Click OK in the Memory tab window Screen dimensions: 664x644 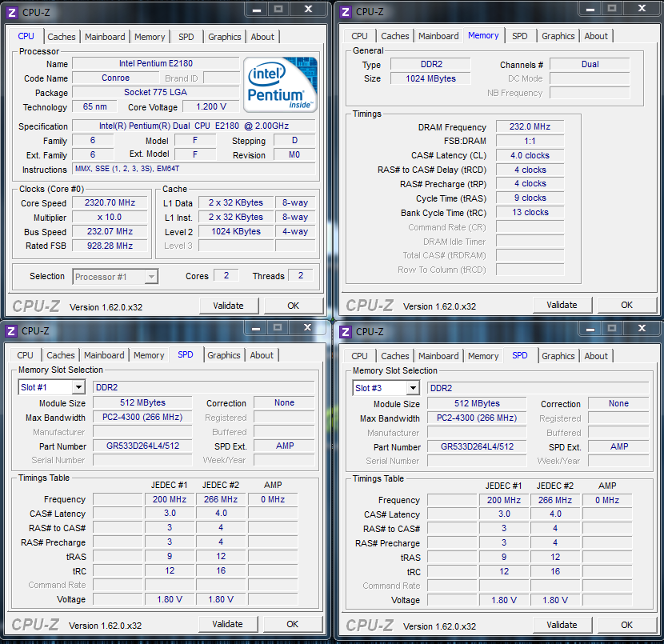pyautogui.click(x=626, y=305)
